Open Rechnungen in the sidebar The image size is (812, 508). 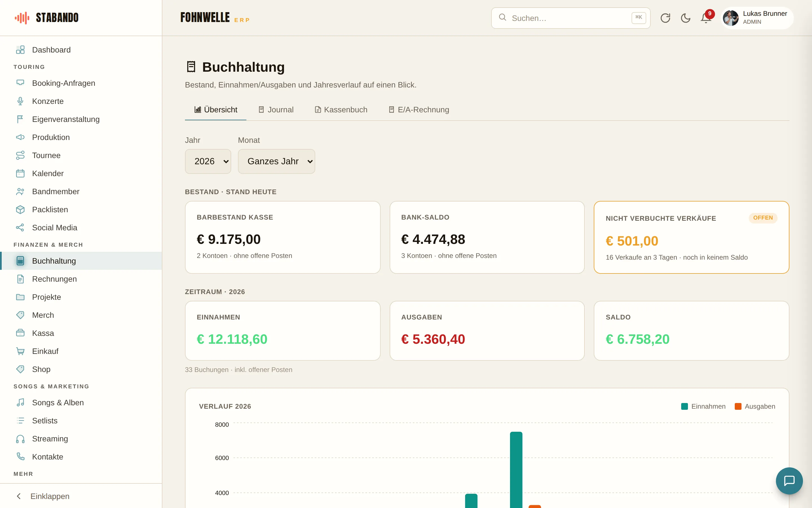coord(81,279)
